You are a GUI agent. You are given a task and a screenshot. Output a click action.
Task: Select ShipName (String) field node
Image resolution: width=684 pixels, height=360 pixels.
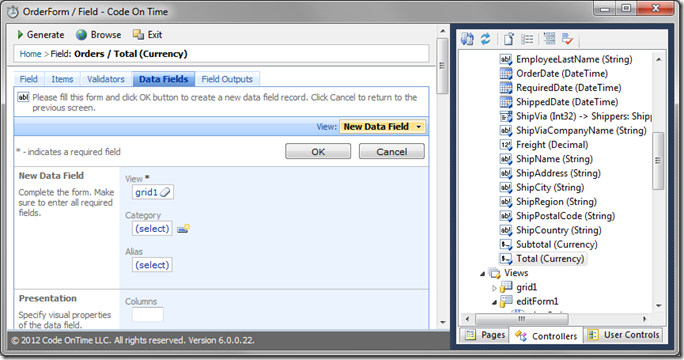coord(554,159)
